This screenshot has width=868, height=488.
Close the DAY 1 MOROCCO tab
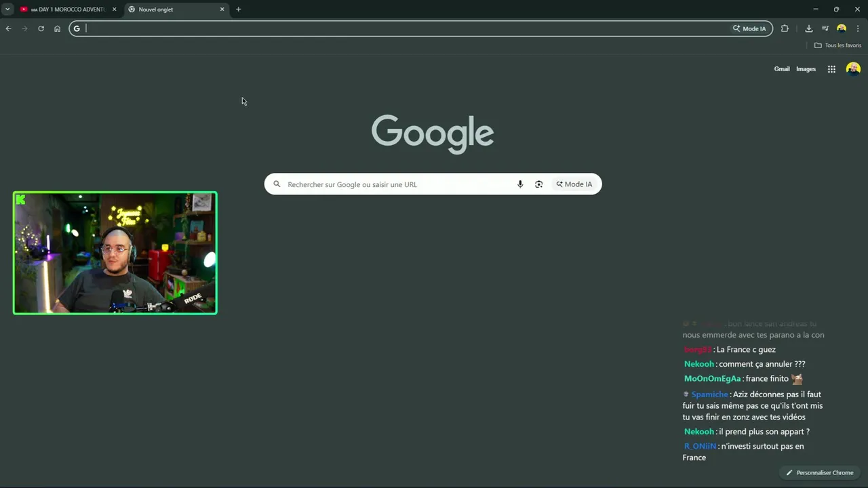(x=114, y=9)
